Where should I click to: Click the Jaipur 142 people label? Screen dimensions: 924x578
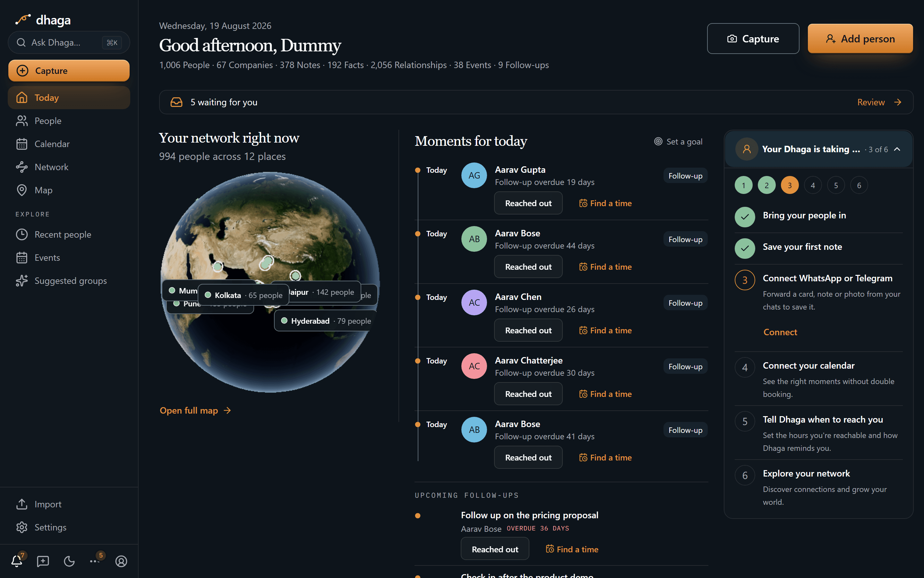(325, 292)
